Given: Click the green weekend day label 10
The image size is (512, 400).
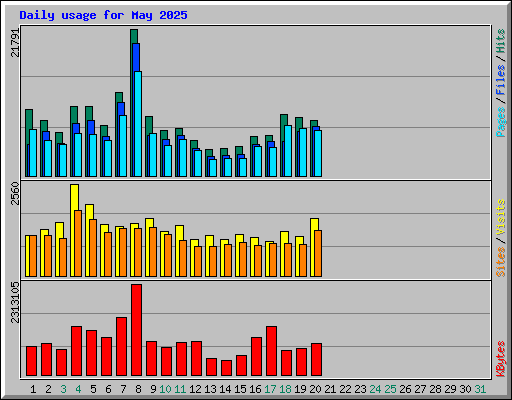Looking at the screenshot, I should (165, 389).
